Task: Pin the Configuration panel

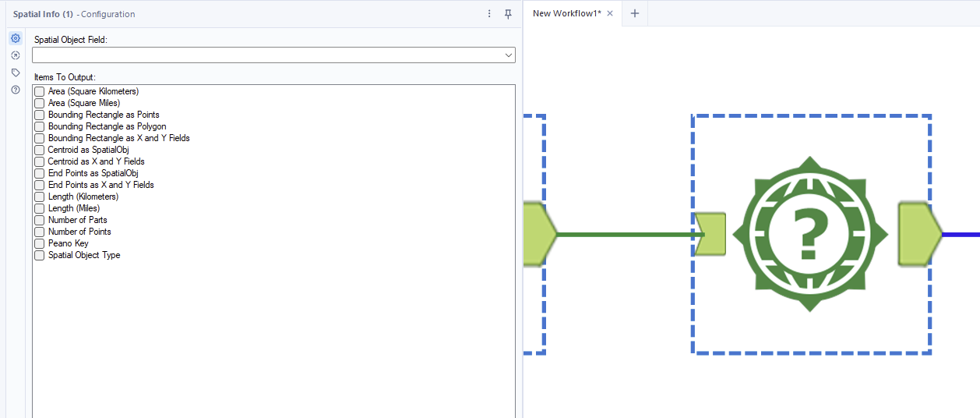Action: [x=508, y=14]
